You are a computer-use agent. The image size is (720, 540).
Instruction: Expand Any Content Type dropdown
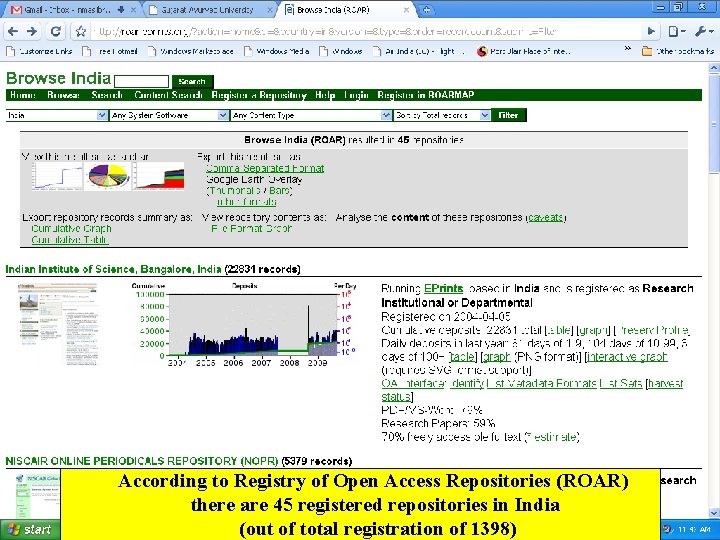(x=311, y=115)
